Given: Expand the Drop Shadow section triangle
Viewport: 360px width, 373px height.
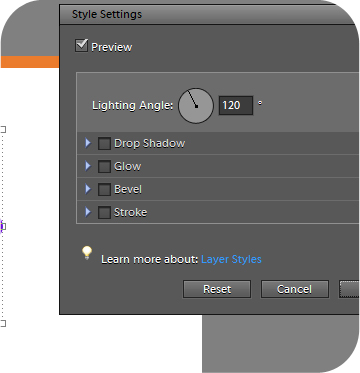Looking at the screenshot, I should coord(88,143).
